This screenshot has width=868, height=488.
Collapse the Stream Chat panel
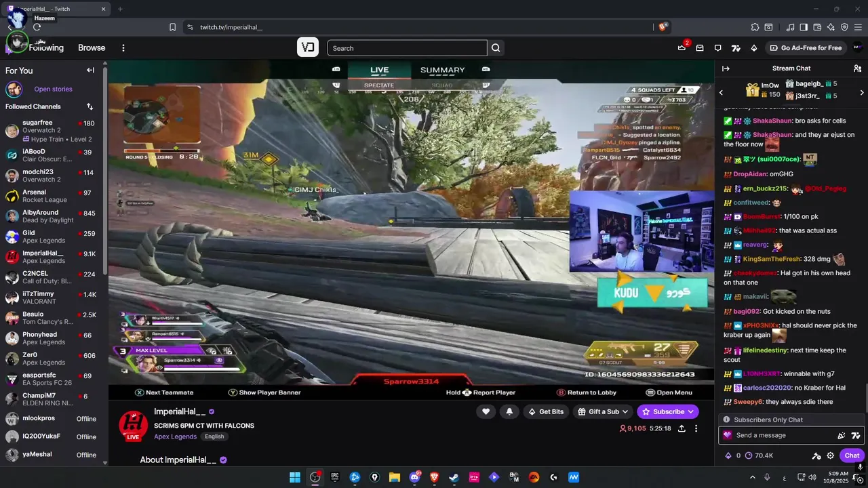pyautogui.click(x=726, y=68)
